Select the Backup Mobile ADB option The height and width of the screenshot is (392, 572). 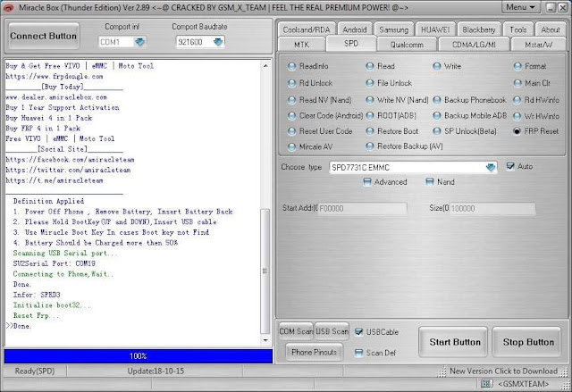tap(470, 116)
